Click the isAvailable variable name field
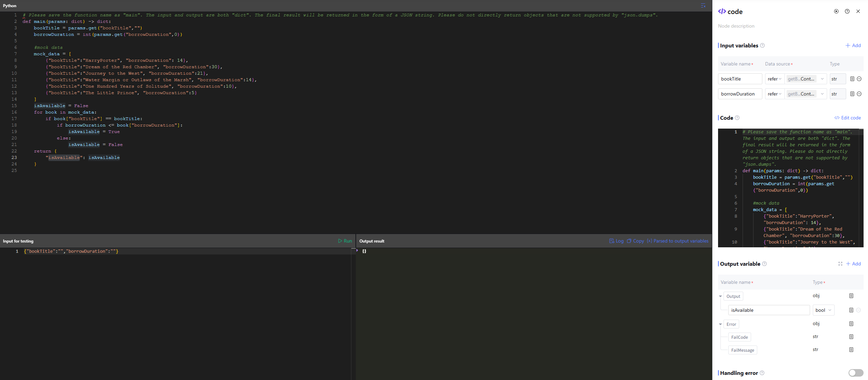868x380 pixels. (768, 310)
